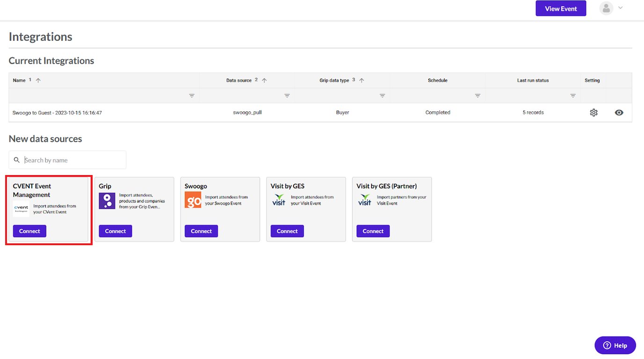Viewport: 644px width, 359px height.
Task: View details of the Swoogo to Guest run
Action: (x=619, y=112)
